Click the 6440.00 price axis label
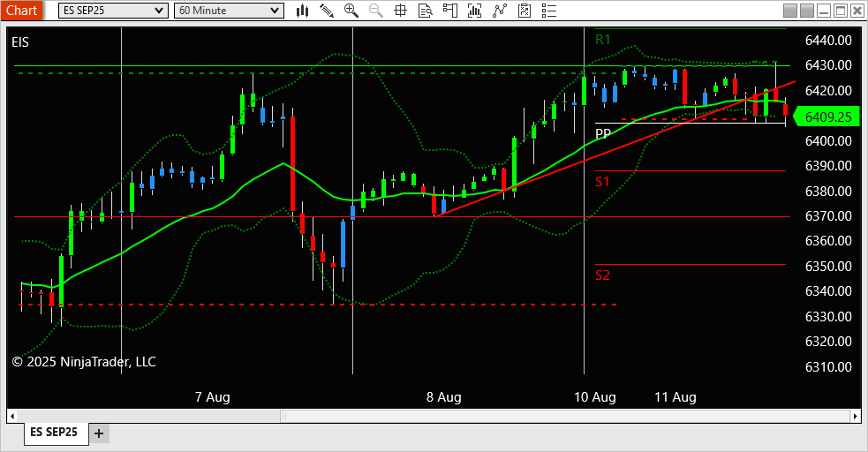 tap(828, 41)
